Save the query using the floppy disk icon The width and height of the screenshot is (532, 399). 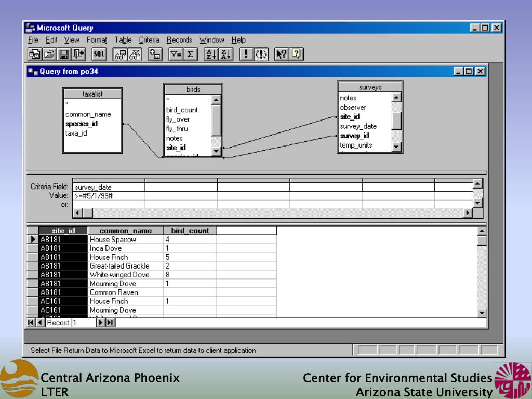click(x=64, y=54)
